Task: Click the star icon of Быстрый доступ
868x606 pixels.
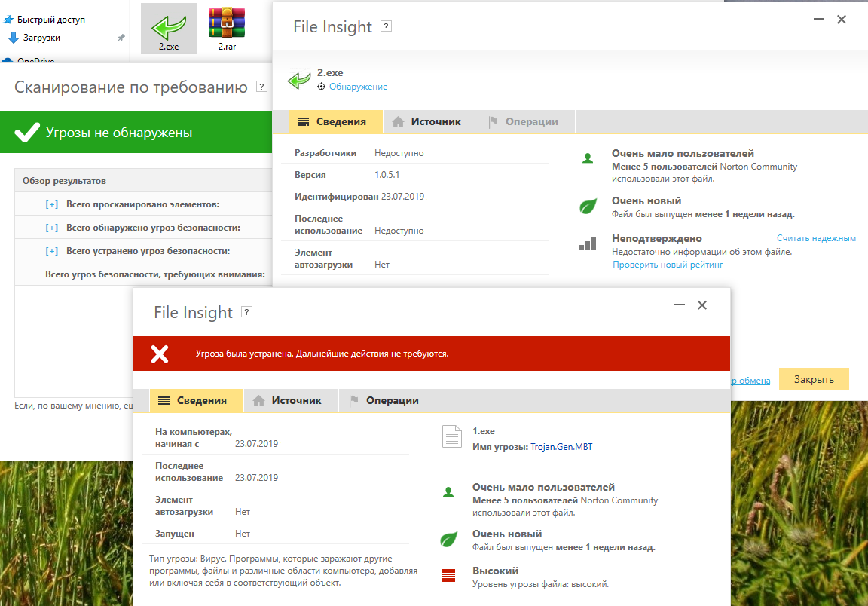Action: tap(8, 20)
